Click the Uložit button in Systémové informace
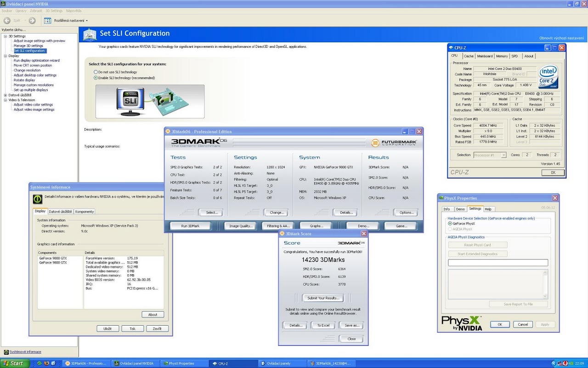The height and width of the screenshot is (368, 588). point(108,328)
